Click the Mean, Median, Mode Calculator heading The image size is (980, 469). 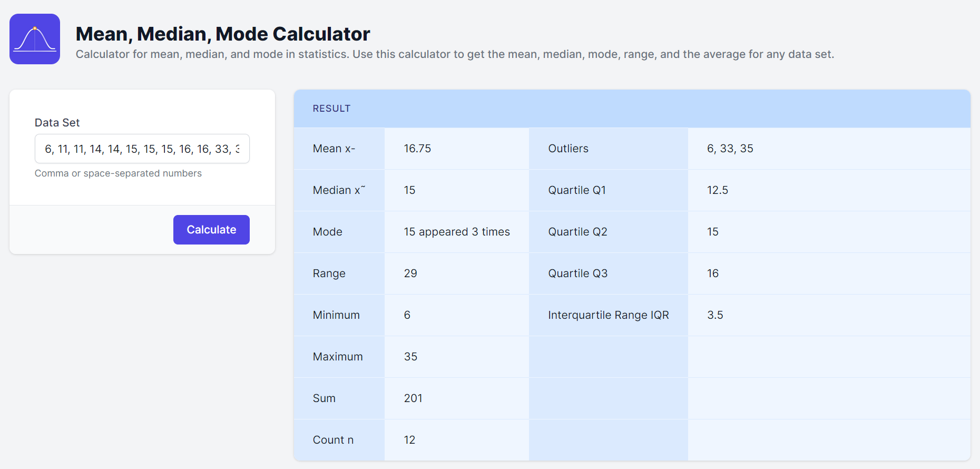pyautogui.click(x=223, y=34)
